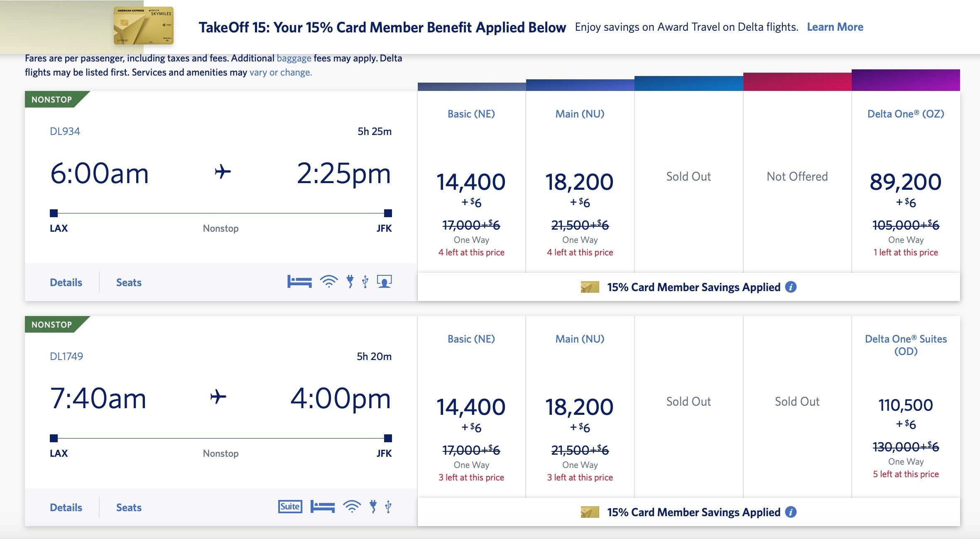
Task: Click the info icon beside DL934 savings applied
Action: click(791, 287)
